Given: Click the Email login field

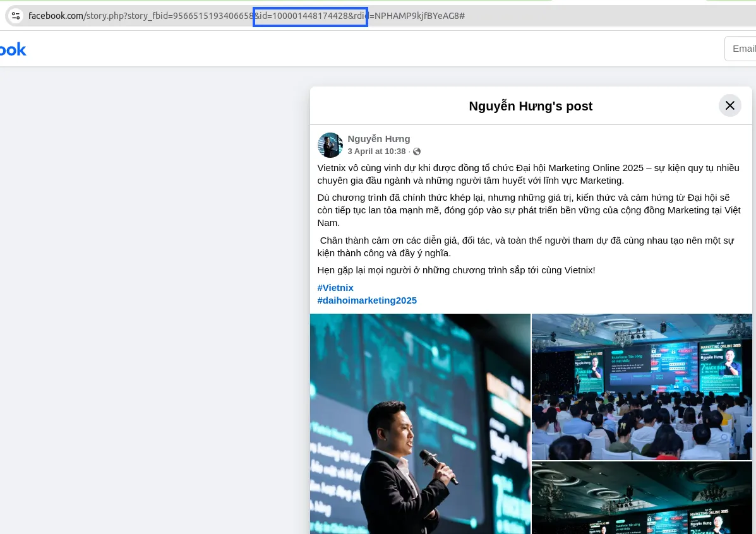Looking at the screenshot, I should (744, 48).
